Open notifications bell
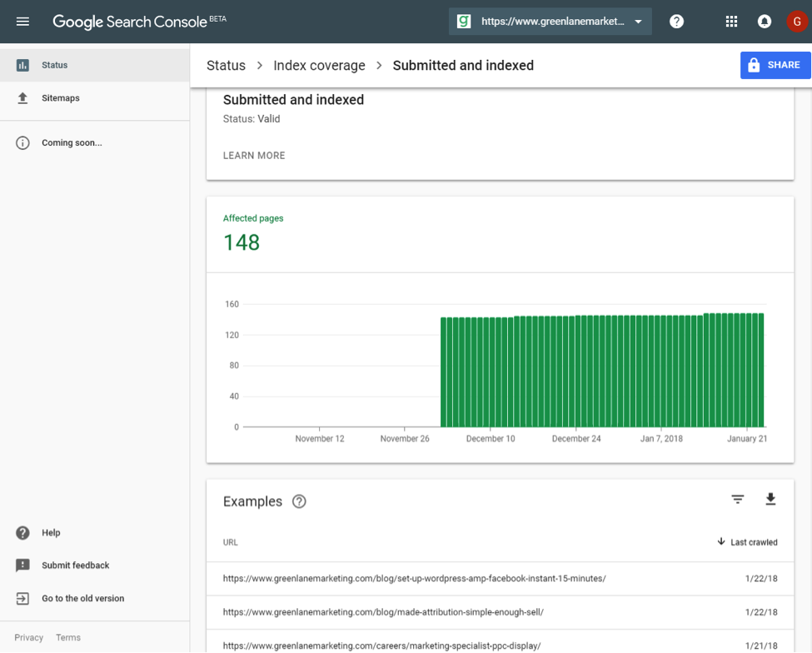Viewport: 812px width, 653px height. point(764,21)
